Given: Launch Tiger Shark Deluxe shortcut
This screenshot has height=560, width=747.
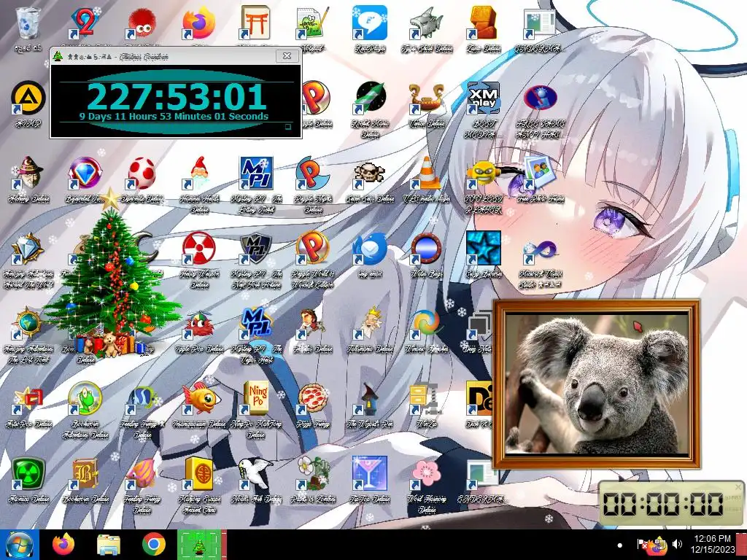Looking at the screenshot, I should [x=426, y=23].
